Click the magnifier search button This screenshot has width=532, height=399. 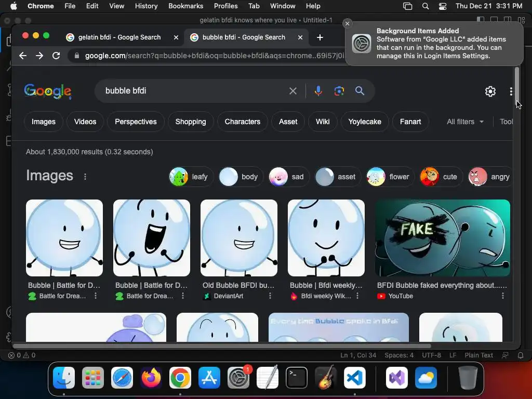point(360,91)
